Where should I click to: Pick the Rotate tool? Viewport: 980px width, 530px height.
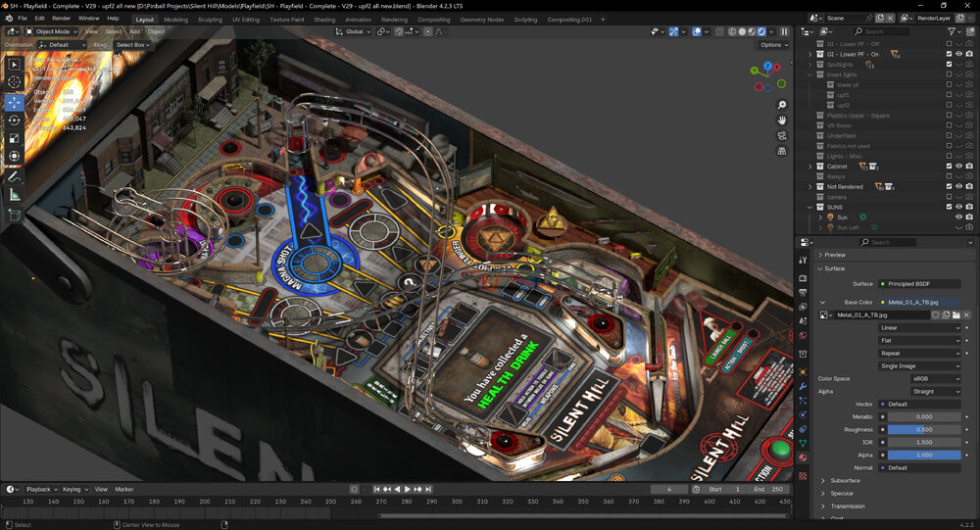click(x=15, y=120)
